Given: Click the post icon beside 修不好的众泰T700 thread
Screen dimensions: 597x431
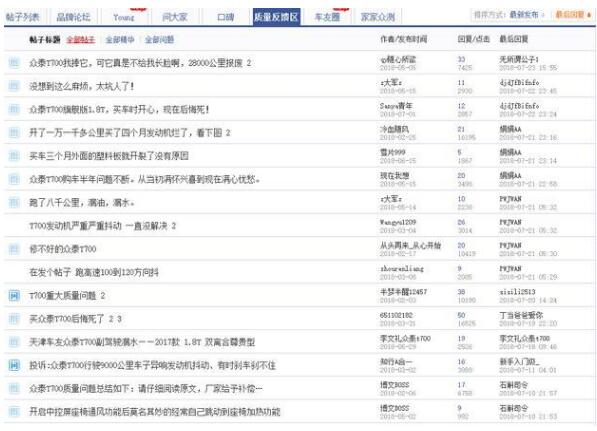Looking at the screenshot, I should click(x=14, y=249).
